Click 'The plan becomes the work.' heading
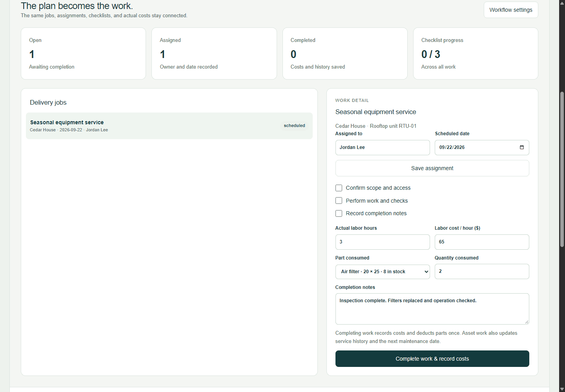 pyautogui.click(x=77, y=6)
